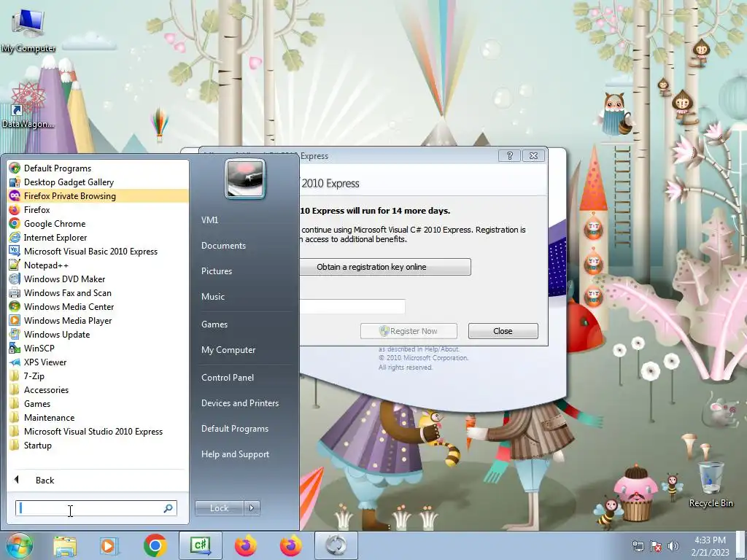The width and height of the screenshot is (747, 560).
Task: Open Firefox Private Browsing entry
Action: click(x=98, y=195)
